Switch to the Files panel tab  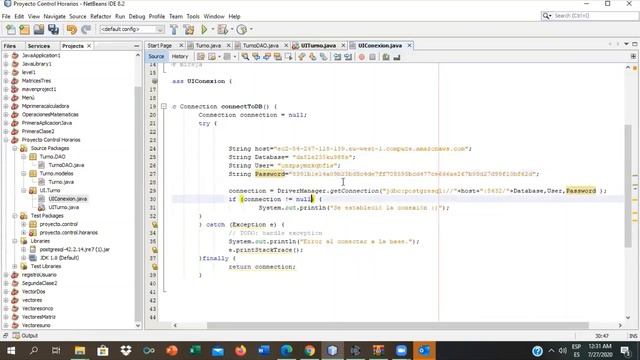[x=9, y=46]
